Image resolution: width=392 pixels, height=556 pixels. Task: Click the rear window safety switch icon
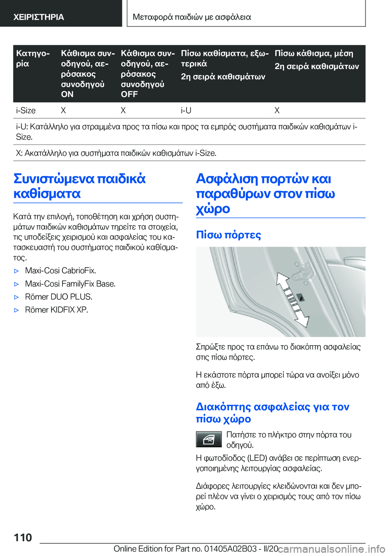209,439
